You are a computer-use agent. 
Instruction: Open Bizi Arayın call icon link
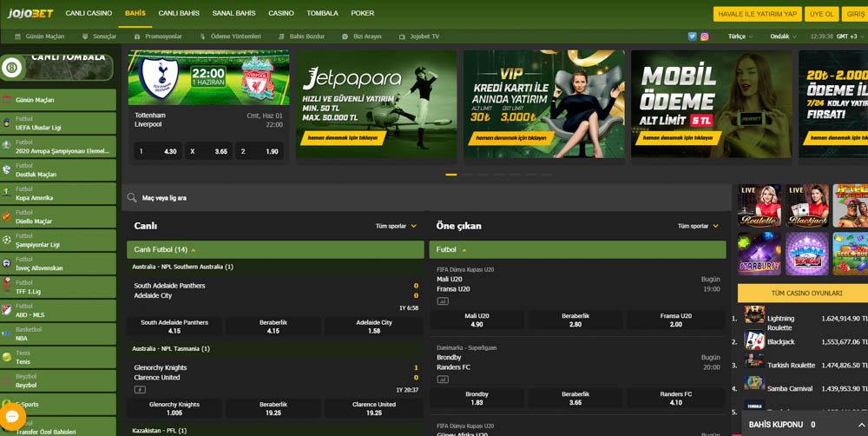(345, 36)
